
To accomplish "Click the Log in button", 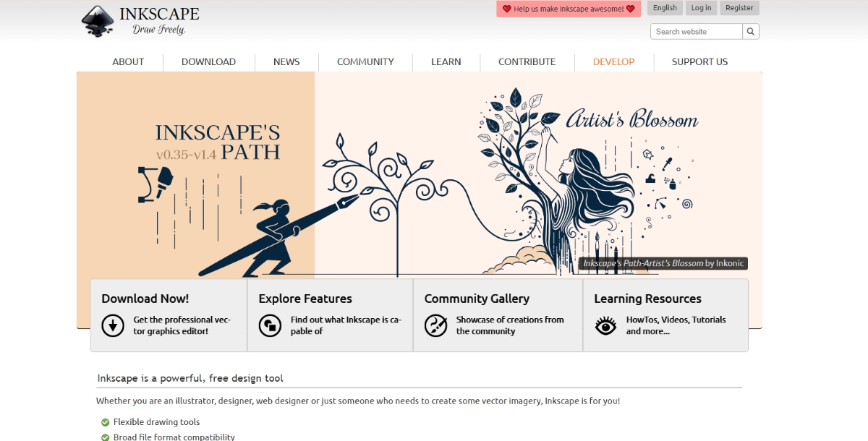I will [x=701, y=8].
